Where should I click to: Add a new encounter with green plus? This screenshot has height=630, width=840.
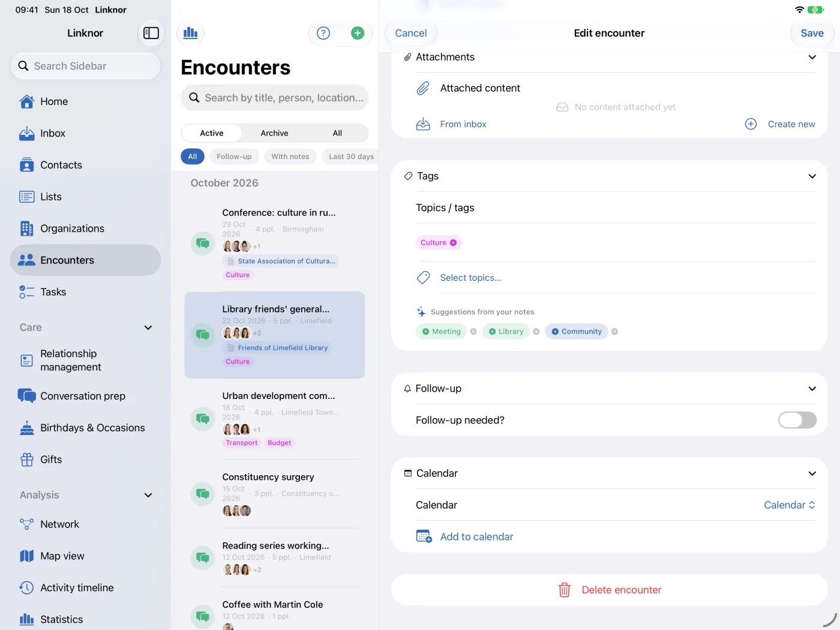(x=358, y=33)
